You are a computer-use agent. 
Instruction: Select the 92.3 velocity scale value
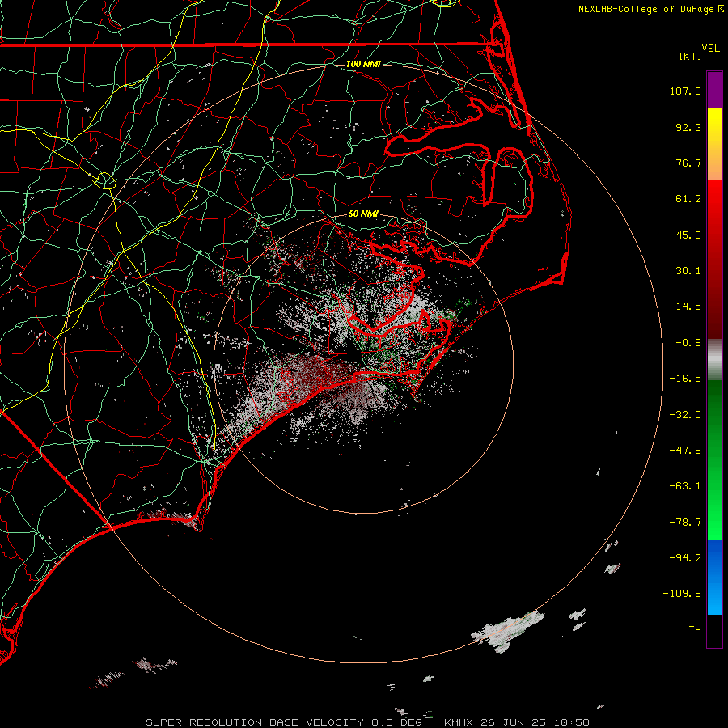[688, 127]
